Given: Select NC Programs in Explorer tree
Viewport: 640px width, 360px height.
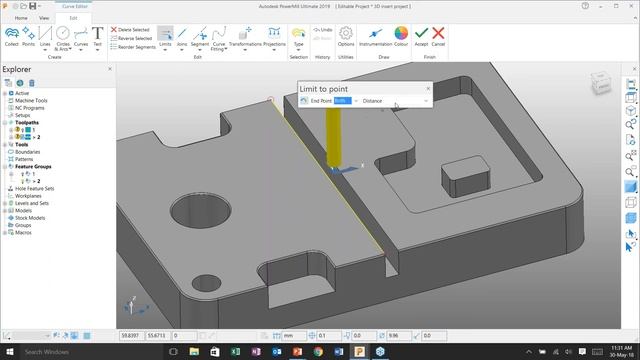Looking at the screenshot, I should [29, 108].
